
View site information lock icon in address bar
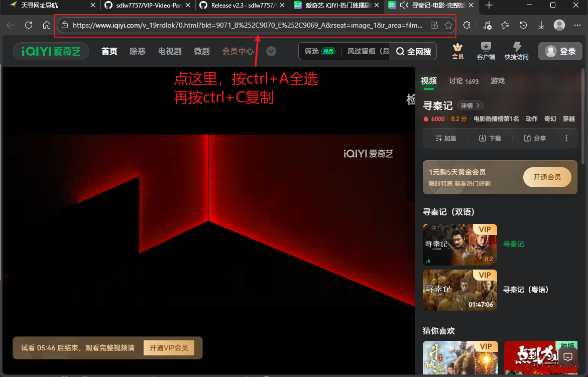click(65, 25)
